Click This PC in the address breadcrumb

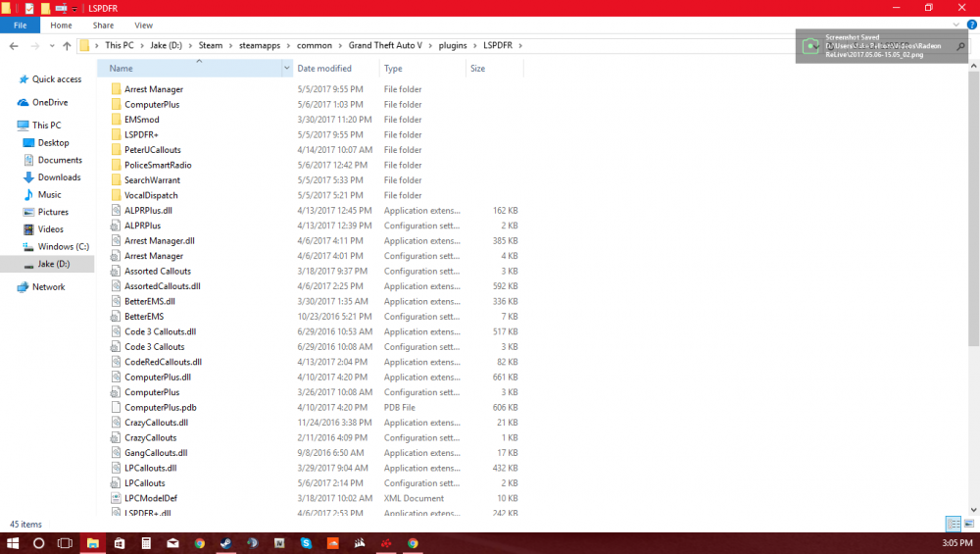(120, 45)
